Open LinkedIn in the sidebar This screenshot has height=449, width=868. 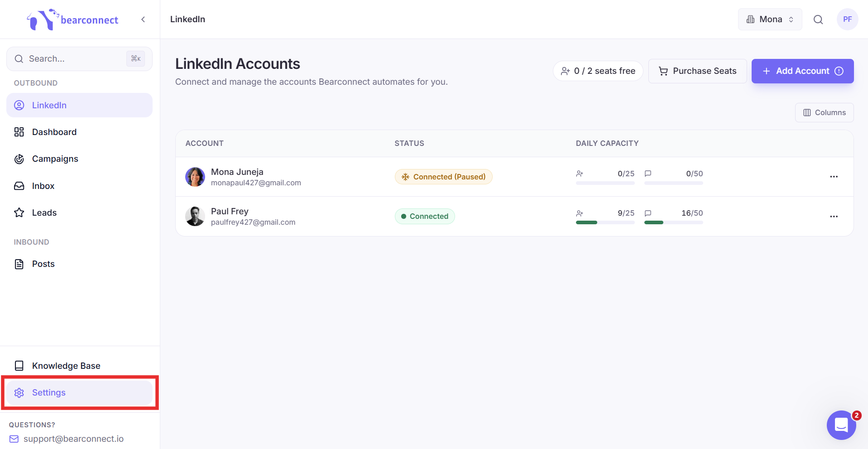[x=79, y=105]
